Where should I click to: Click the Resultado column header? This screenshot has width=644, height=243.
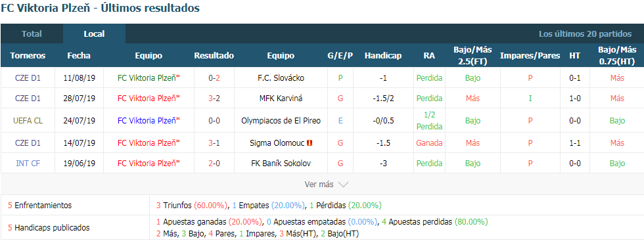click(x=214, y=55)
